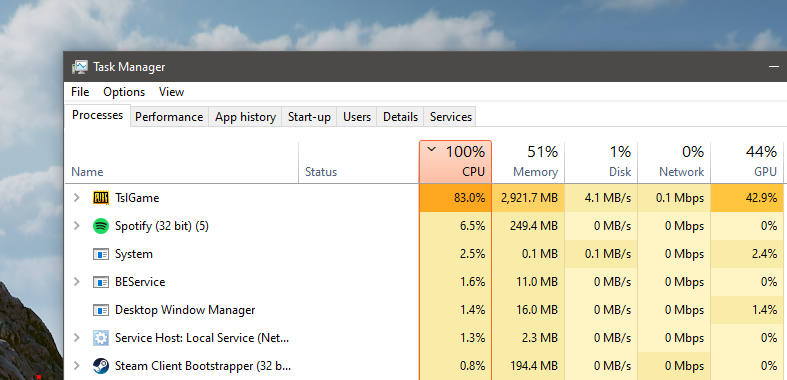Select the System process name
Image resolution: width=787 pixels, height=380 pixels.
click(x=134, y=254)
